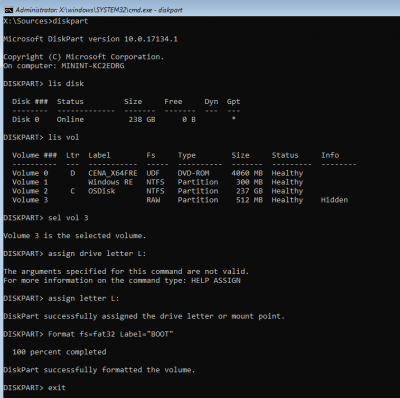Click 'Microsoft DiskPart version 10.0.17134.1' line
This screenshot has height=398, width=400.
90,39
